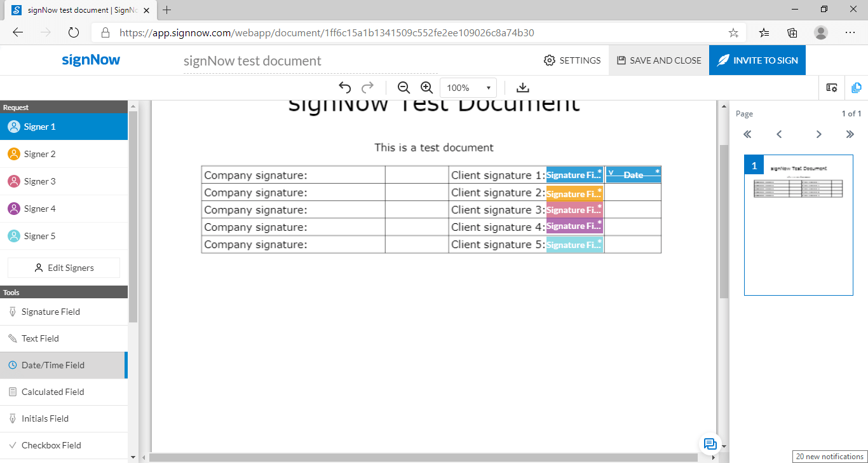The width and height of the screenshot is (868, 463).
Task: Choose the Initials Field tool
Action: click(64, 418)
